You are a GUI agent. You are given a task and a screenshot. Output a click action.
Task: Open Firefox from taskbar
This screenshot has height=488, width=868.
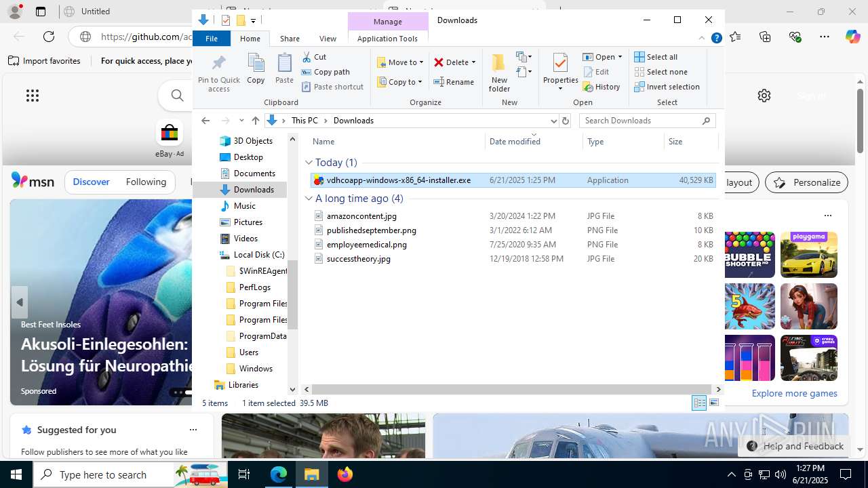(345, 474)
